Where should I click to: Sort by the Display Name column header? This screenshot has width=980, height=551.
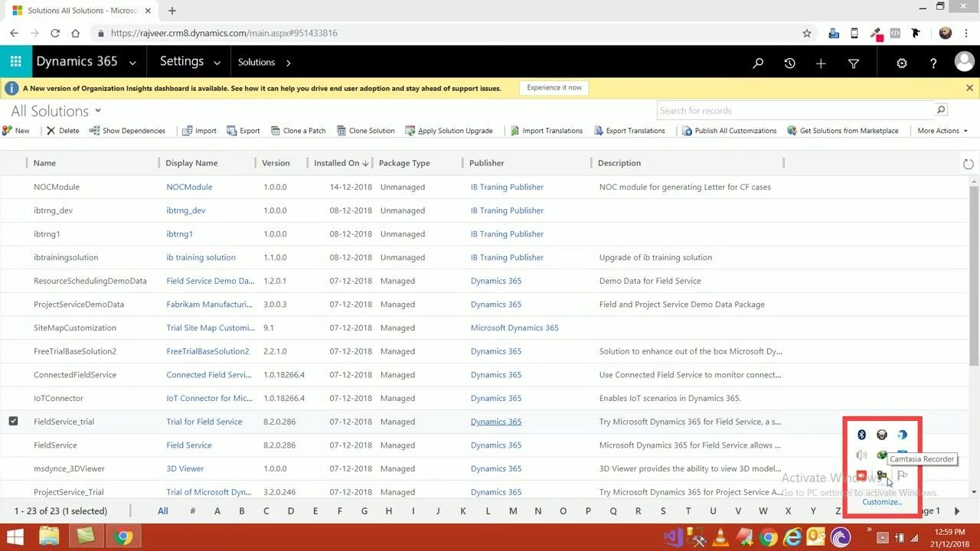click(x=191, y=163)
